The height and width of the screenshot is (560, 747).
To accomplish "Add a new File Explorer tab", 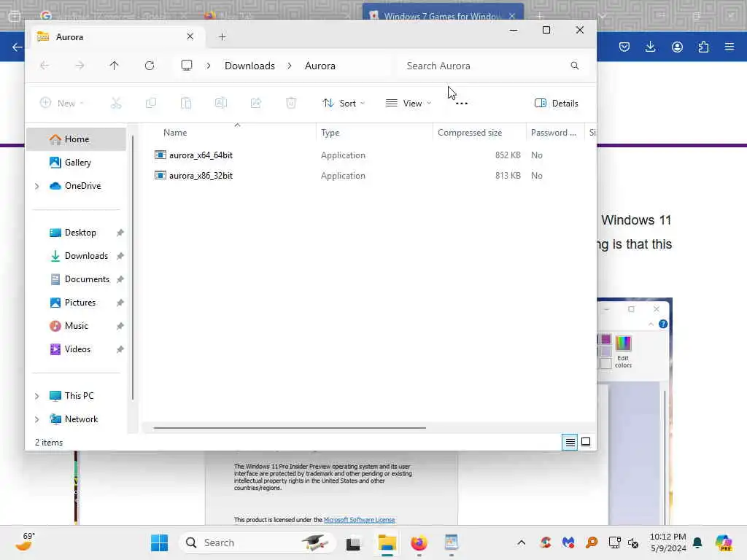I will point(222,36).
